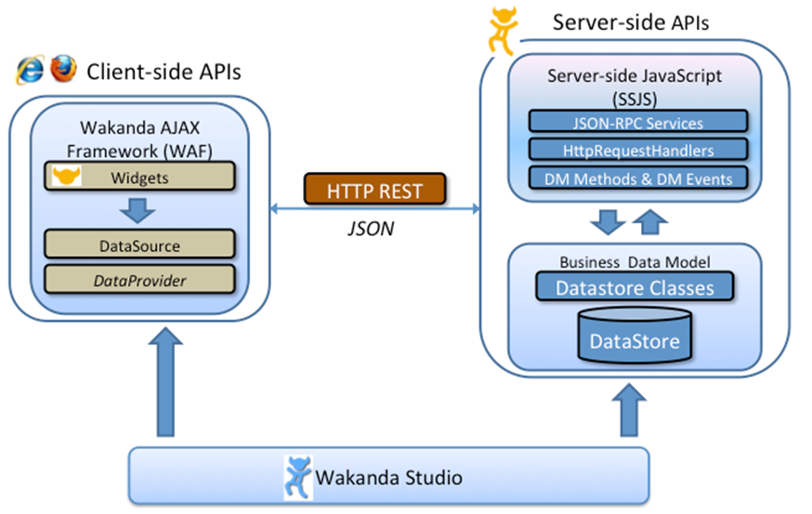The width and height of the screenshot is (812, 514).
Task: Select the HttpRequestHandlers bar
Action: click(638, 150)
